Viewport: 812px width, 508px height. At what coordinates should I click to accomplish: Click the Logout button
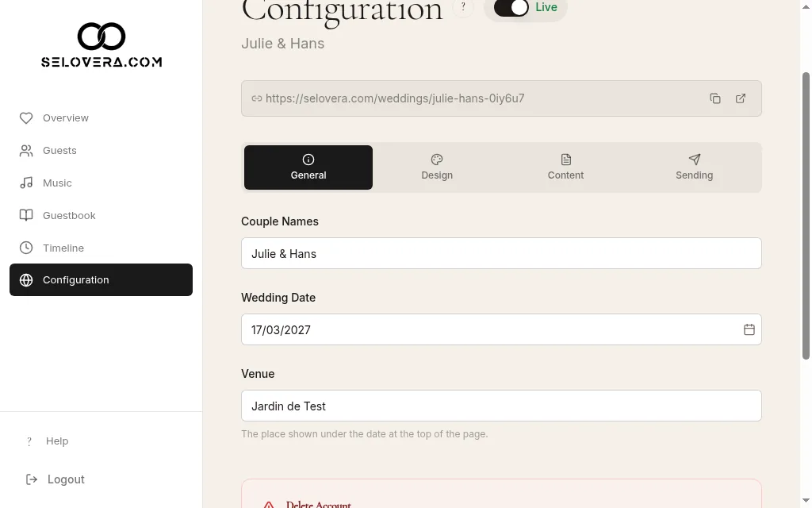pyautogui.click(x=56, y=479)
